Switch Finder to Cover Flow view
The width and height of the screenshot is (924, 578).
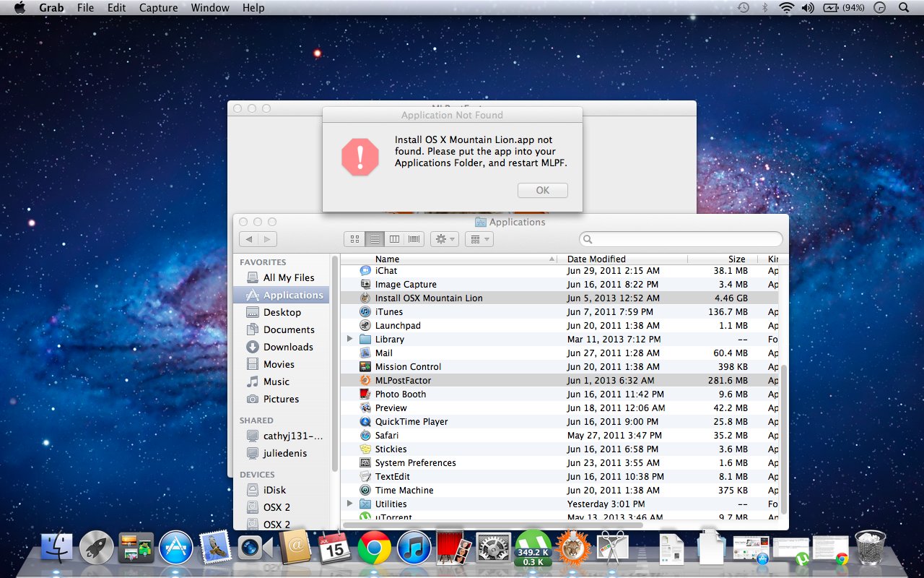coord(414,239)
